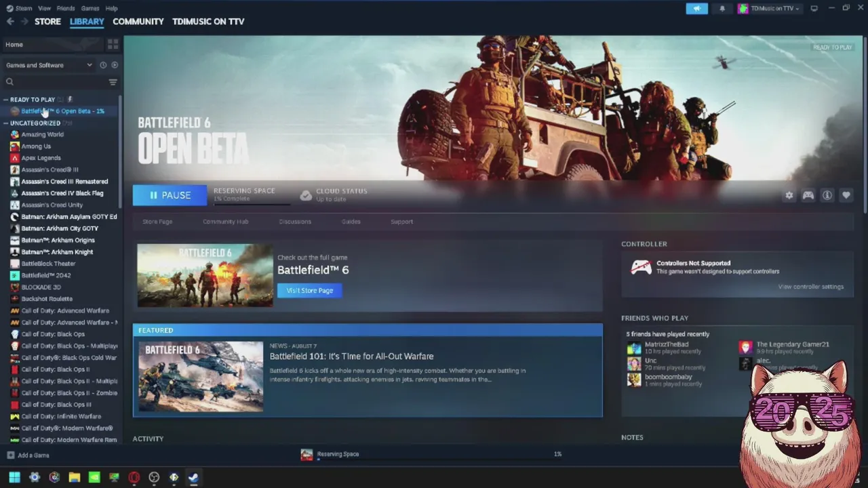The height and width of the screenshot is (488, 868).
Task: Open advanced filters icon beside search
Action: (x=113, y=82)
